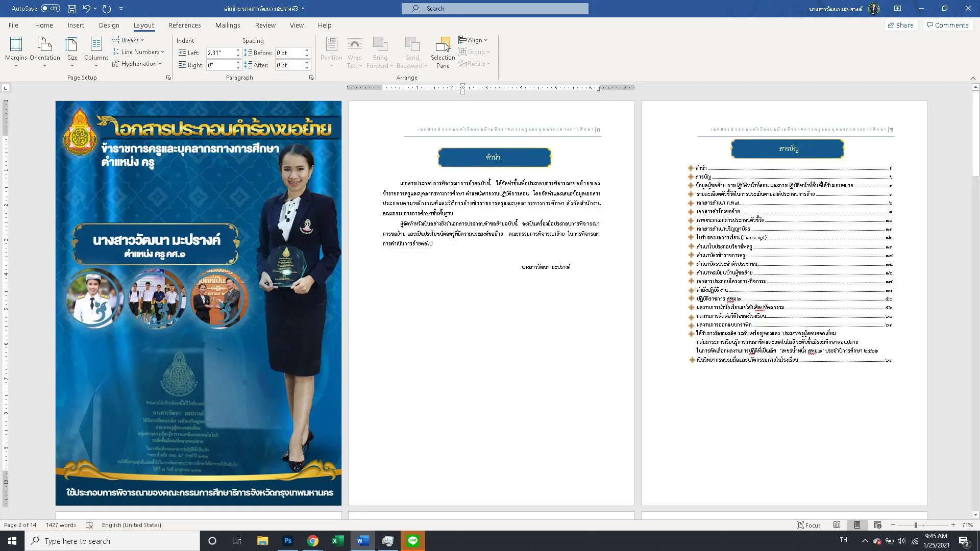The height and width of the screenshot is (551, 980).
Task: Switch to the Design tab
Action: click(109, 25)
